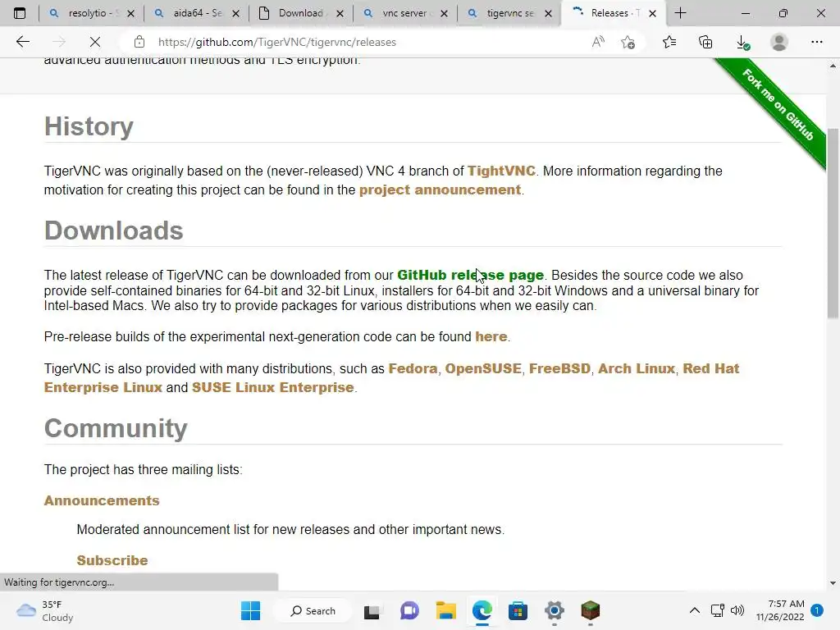Open the notification count badge

tap(817, 610)
